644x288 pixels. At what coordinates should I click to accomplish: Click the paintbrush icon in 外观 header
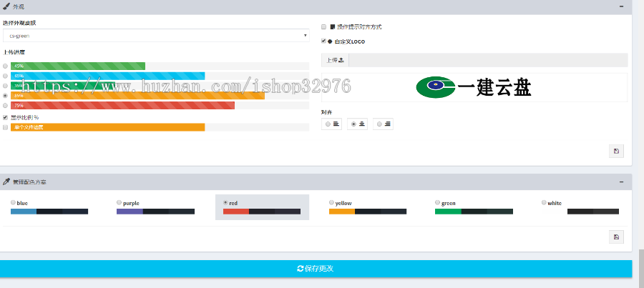6,6
